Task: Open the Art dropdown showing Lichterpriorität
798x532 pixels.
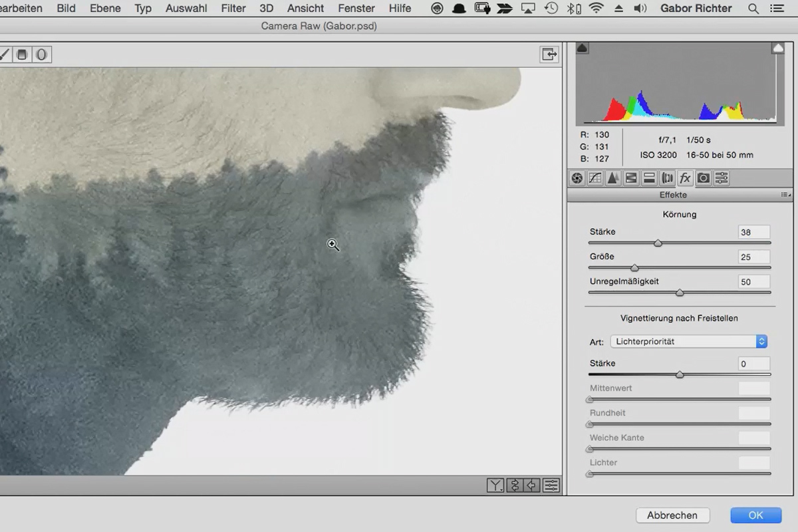Action: tap(689, 341)
